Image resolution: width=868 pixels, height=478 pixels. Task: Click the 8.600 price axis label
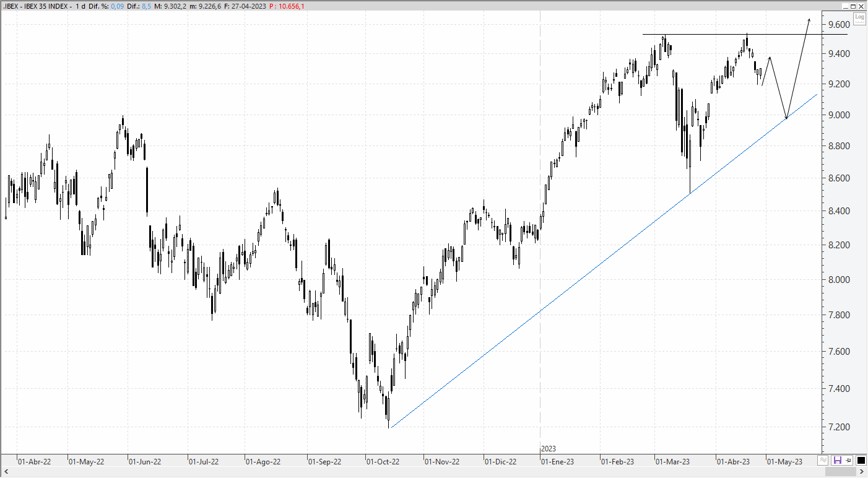(839, 178)
